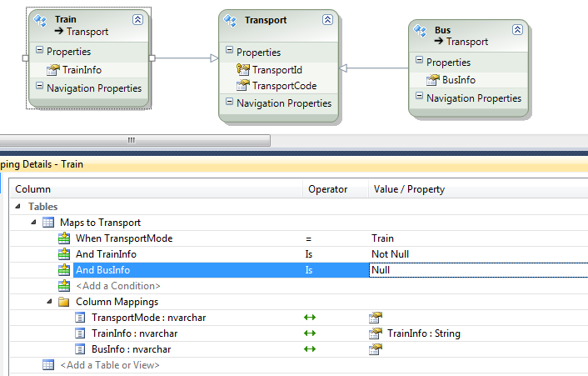
Task: Click the Train entity icon
Action: 40,21
